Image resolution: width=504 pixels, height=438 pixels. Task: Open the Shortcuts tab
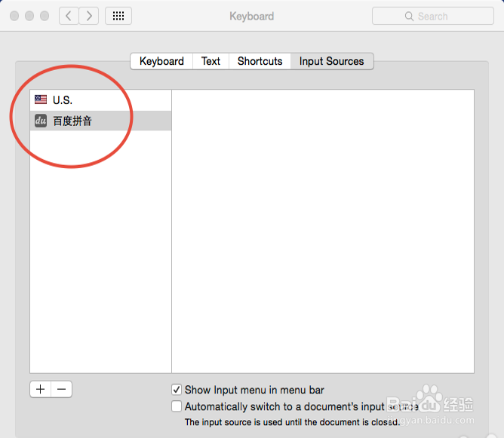(260, 61)
